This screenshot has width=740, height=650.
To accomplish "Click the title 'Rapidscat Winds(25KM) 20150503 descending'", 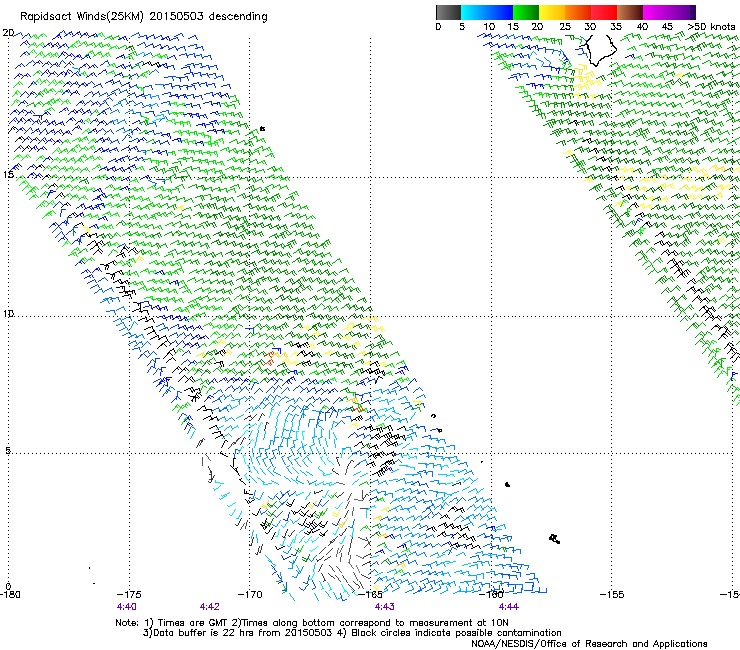I will click(x=143, y=17).
